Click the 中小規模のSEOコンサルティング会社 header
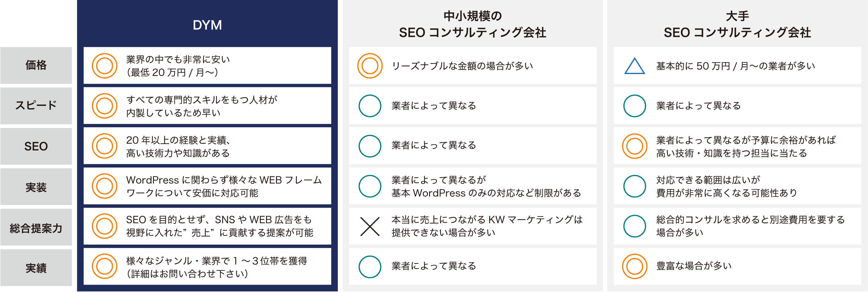The image size is (868, 292). point(472,24)
